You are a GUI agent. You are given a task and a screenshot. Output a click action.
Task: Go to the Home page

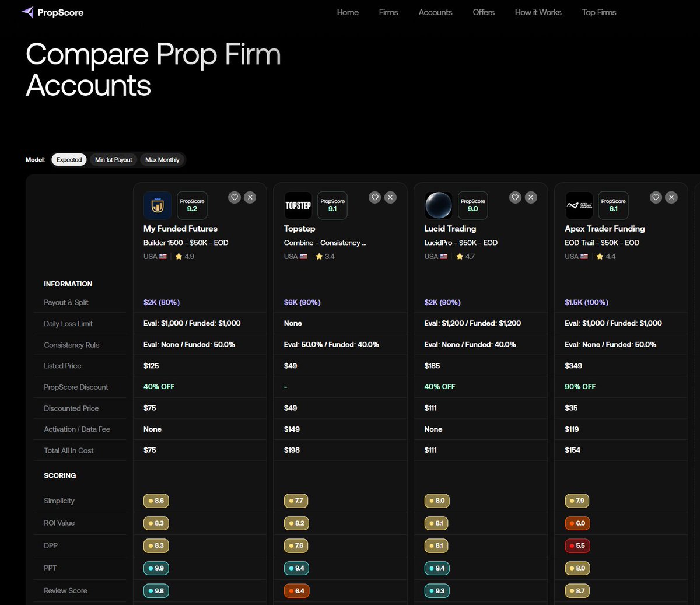(348, 12)
